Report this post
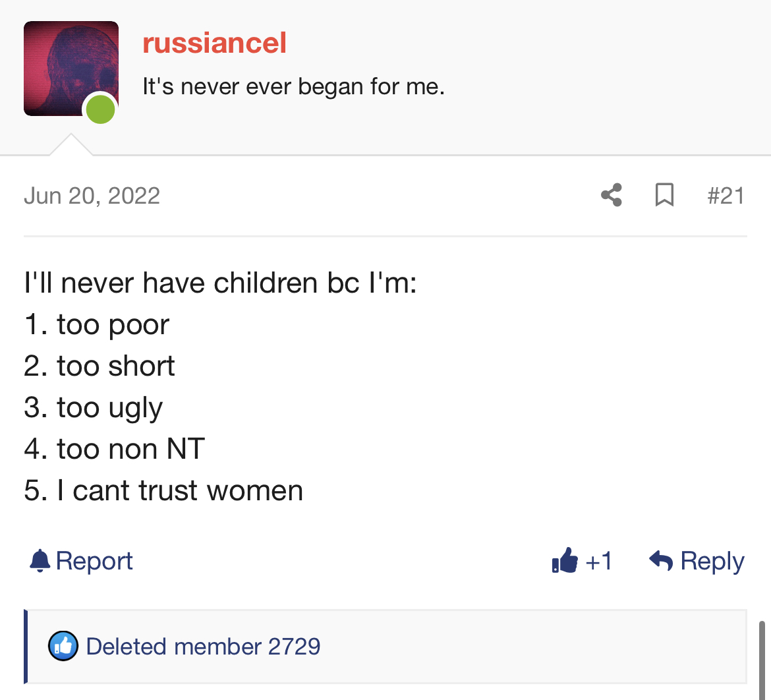The image size is (771, 700). pos(81,561)
